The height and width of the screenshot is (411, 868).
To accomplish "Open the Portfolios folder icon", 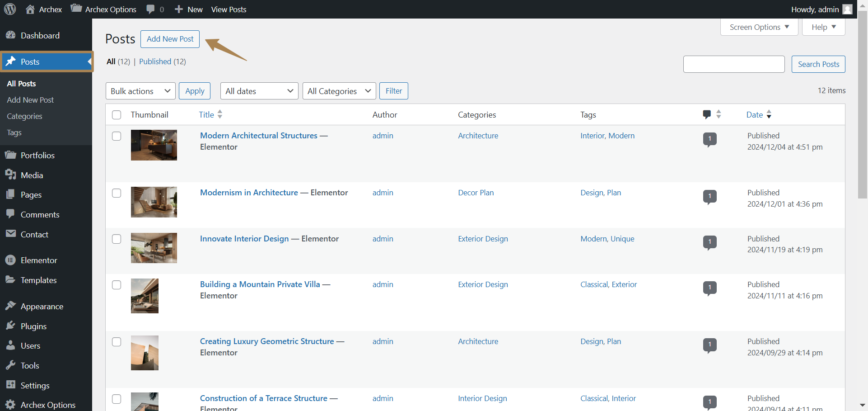I will tap(11, 155).
